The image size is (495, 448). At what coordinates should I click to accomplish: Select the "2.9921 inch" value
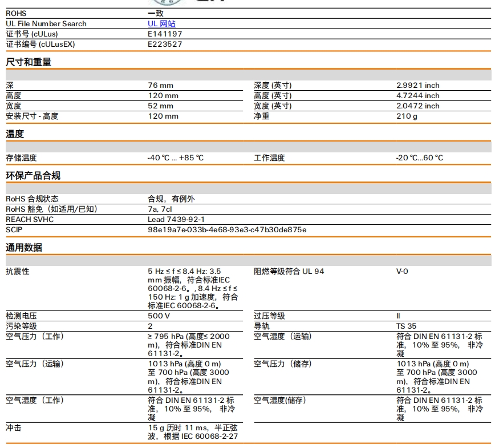tap(418, 85)
